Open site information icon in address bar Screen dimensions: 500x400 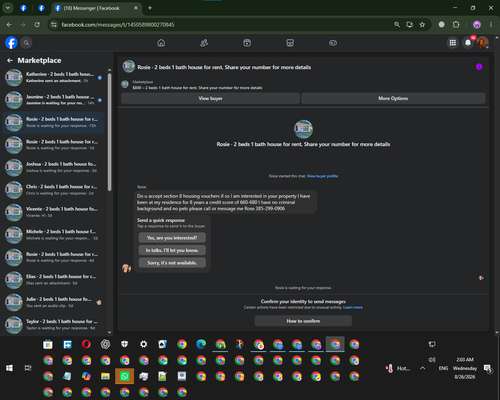pyautogui.click(x=54, y=25)
